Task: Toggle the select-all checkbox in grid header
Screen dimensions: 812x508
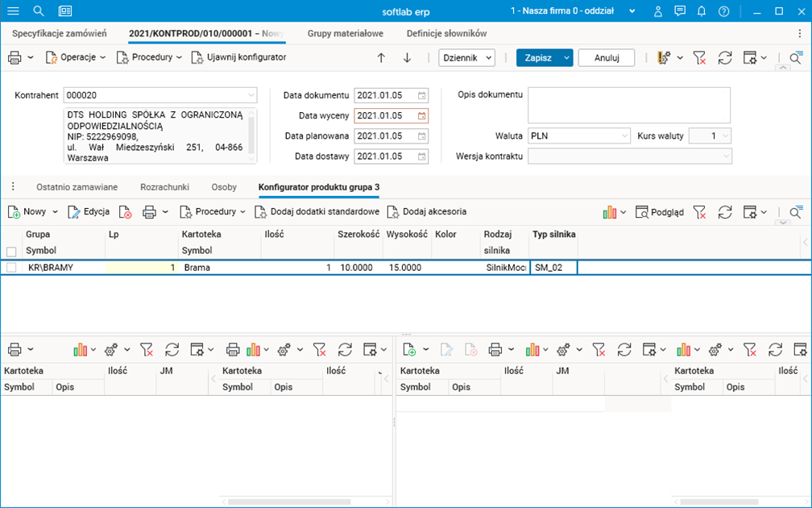Action: [x=11, y=251]
